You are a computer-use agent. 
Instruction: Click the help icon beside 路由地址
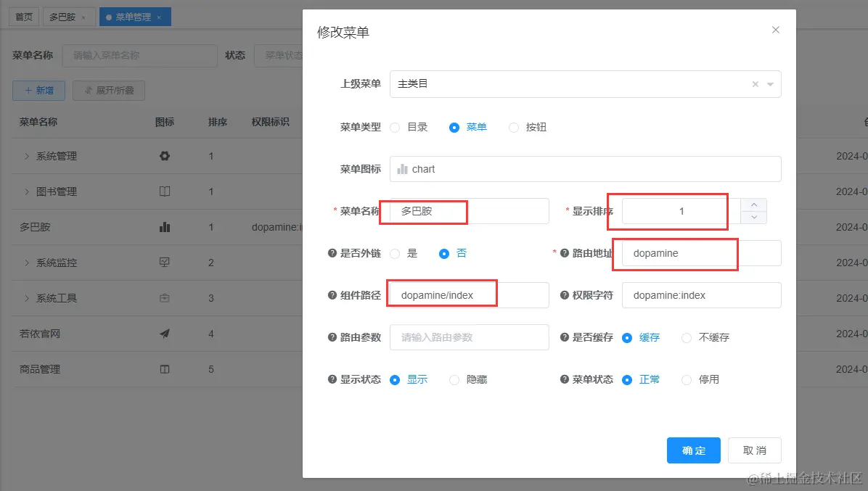[x=564, y=253]
